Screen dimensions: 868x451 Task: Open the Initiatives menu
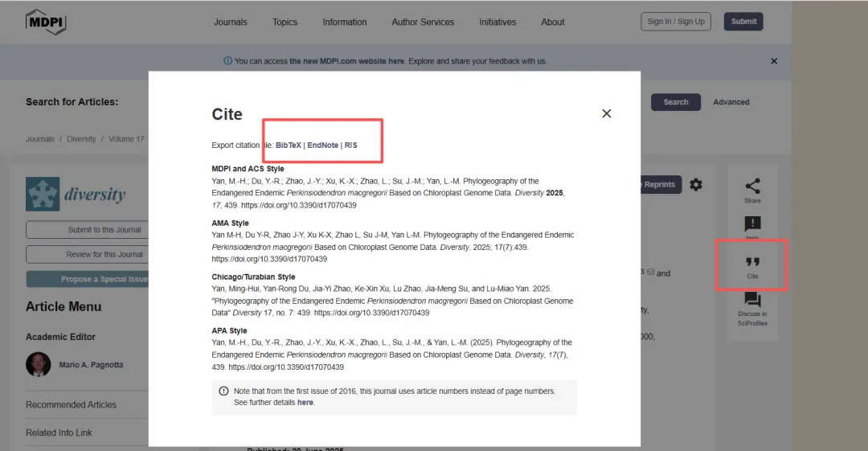[x=497, y=23]
